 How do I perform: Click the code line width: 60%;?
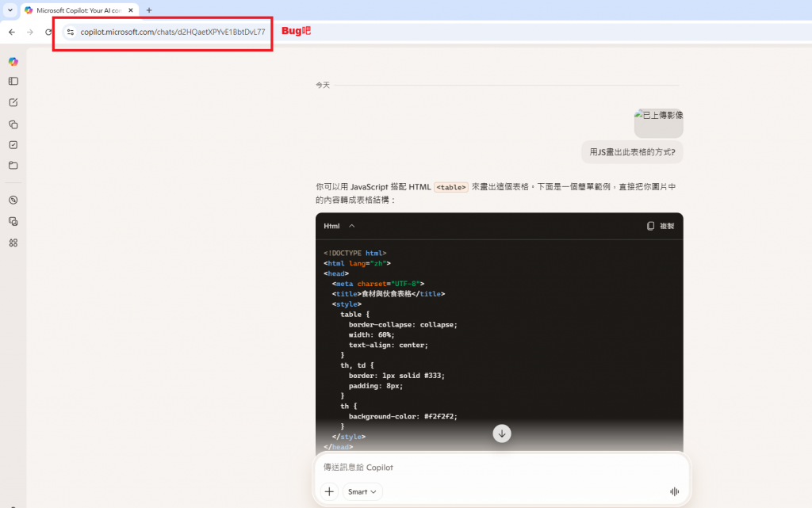[371, 334]
